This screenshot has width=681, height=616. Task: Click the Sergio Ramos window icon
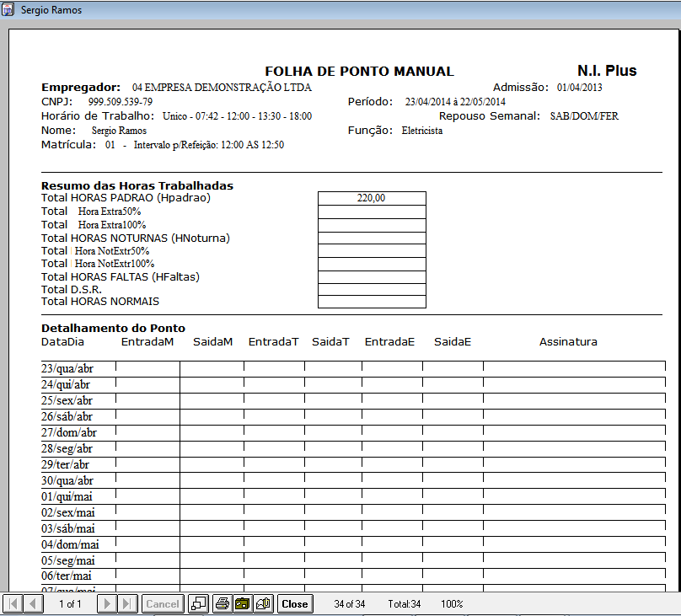click(x=8, y=9)
